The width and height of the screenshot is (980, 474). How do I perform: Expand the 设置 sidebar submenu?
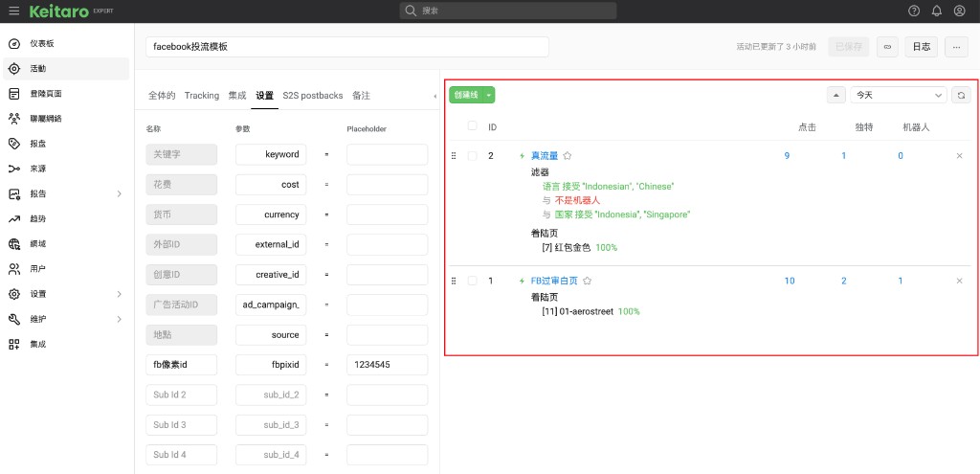pyautogui.click(x=120, y=294)
